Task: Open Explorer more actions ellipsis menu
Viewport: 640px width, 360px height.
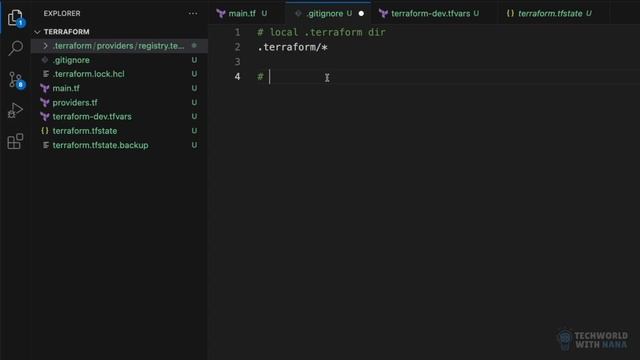Action: pos(193,13)
